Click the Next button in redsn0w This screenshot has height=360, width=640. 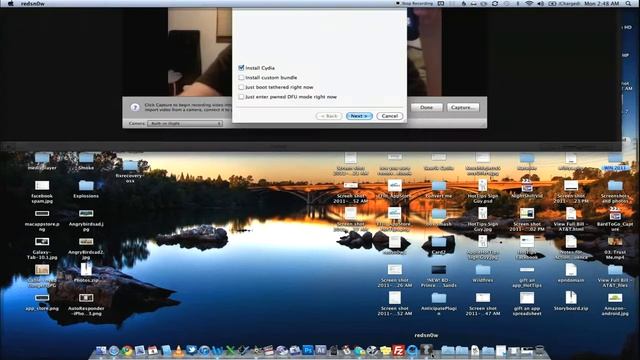tap(359, 116)
